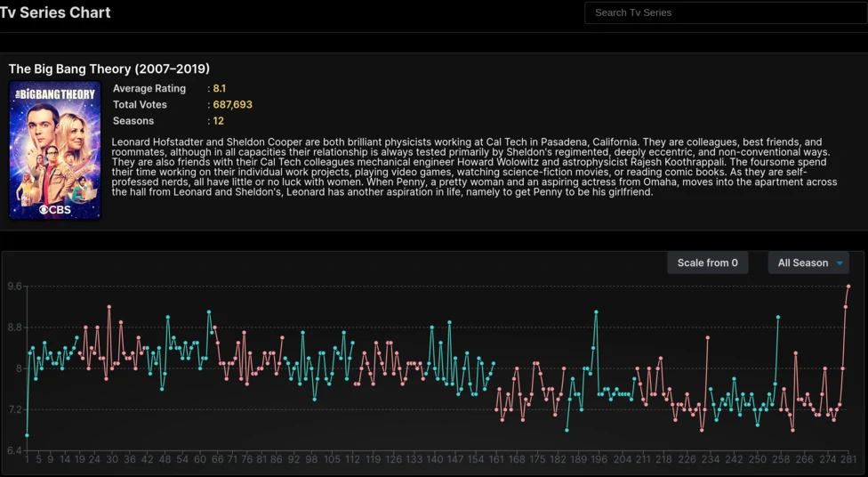The image size is (868, 477).
Task: Toggle the Scale from 0 button
Action: point(707,263)
